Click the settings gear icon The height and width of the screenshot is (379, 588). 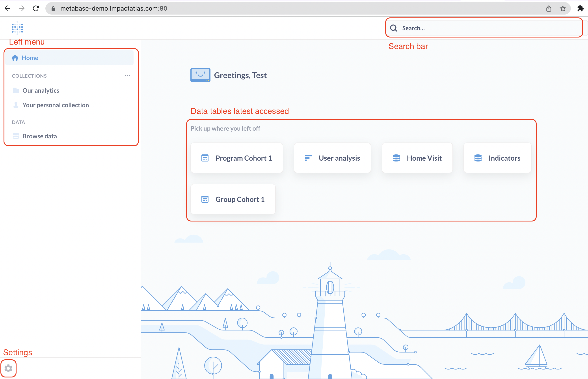click(x=8, y=368)
